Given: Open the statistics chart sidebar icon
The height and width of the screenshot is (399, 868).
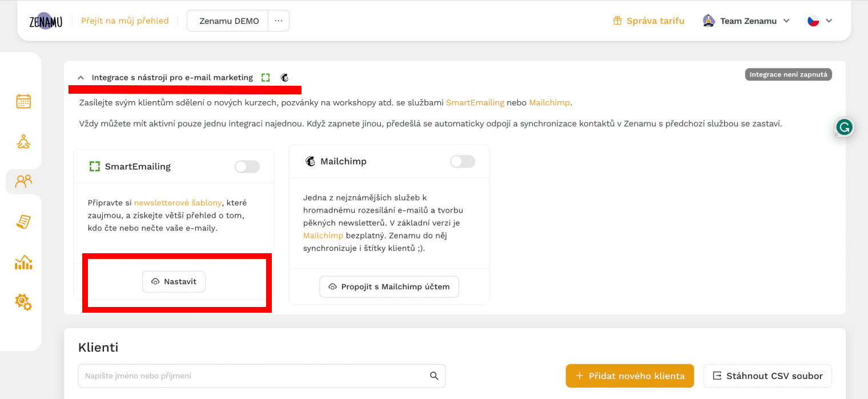Looking at the screenshot, I should (23, 262).
